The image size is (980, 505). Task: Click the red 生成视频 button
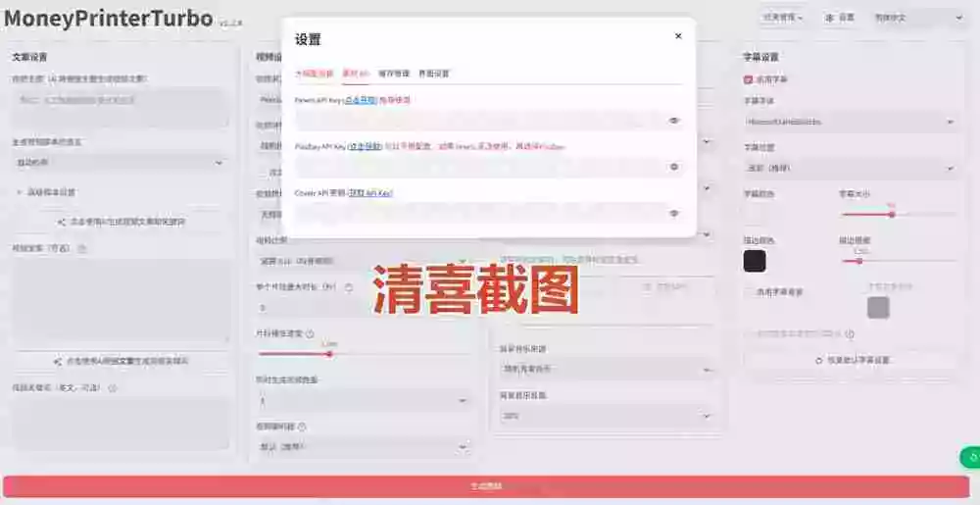tap(486, 486)
